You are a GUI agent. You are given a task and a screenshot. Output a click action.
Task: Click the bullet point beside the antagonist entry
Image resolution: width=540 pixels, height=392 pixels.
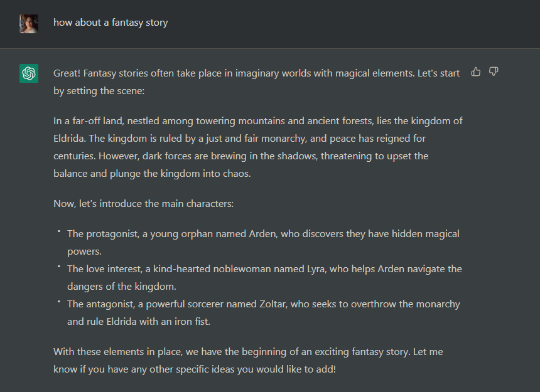click(58, 302)
